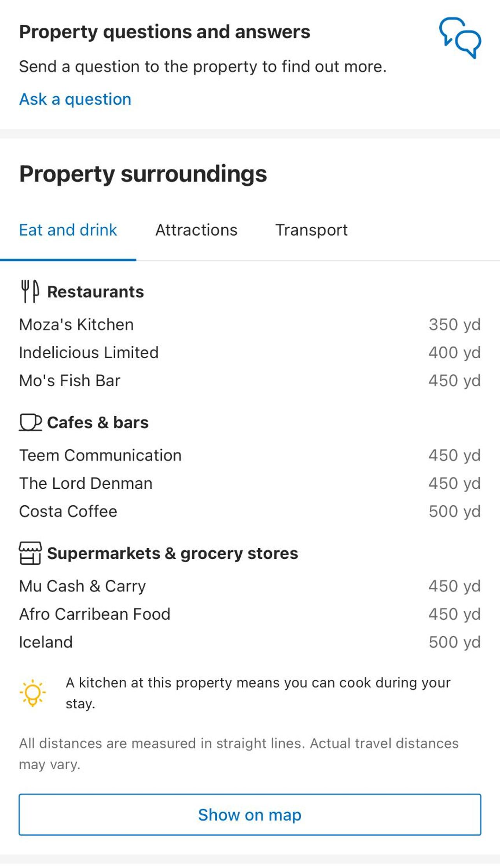Select The Lord Denman entry
This screenshot has height=868, width=500.
coord(250,484)
